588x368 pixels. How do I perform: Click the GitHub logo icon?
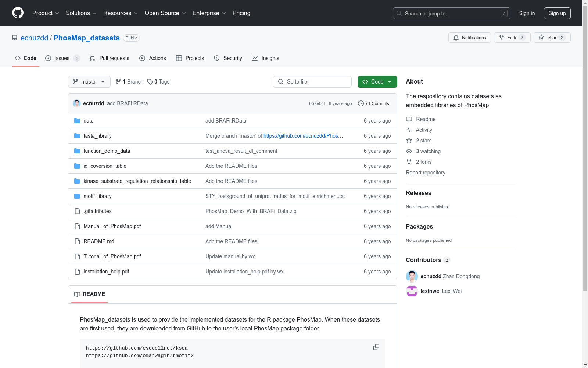(x=18, y=13)
